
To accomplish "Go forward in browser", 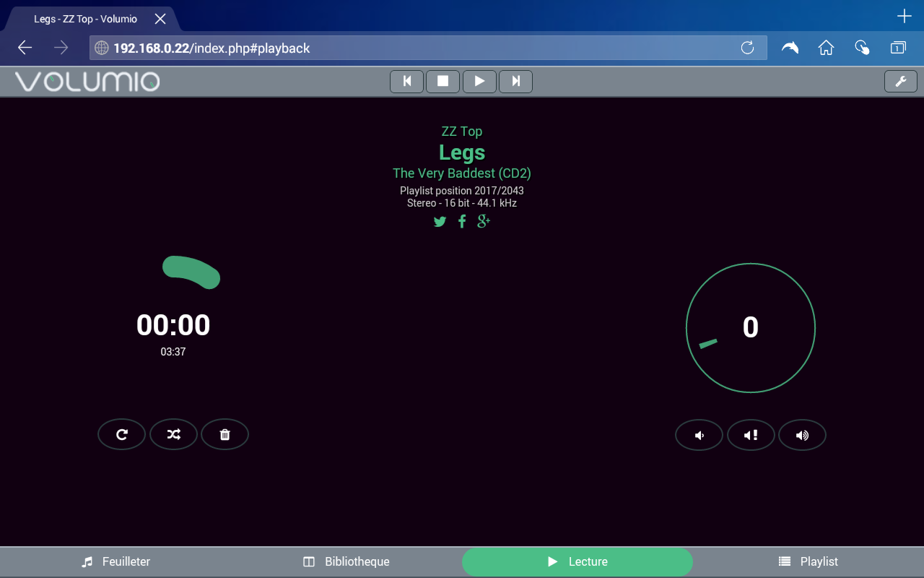I will (x=61, y=48).
